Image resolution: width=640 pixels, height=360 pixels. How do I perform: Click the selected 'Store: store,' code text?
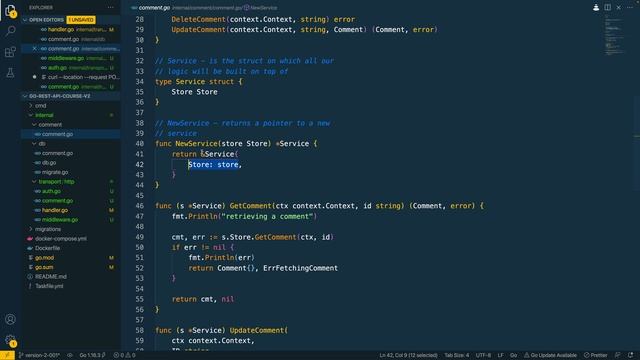point(215,164)
